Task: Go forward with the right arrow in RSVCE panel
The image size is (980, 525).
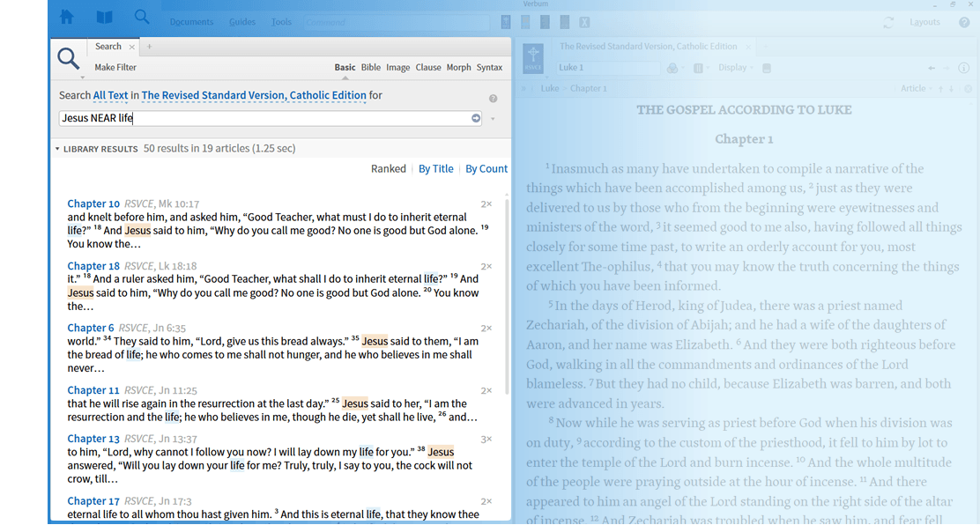Action: 947,68
